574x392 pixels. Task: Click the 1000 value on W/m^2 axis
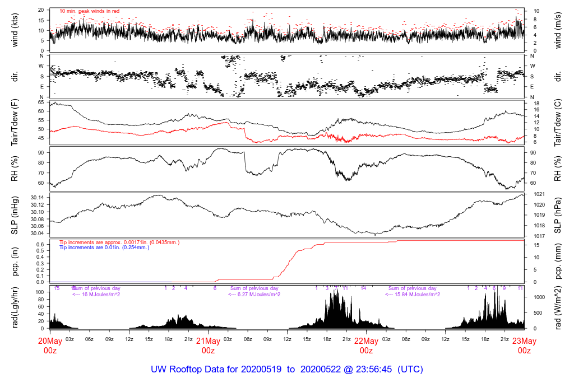[x=539, y=297]
